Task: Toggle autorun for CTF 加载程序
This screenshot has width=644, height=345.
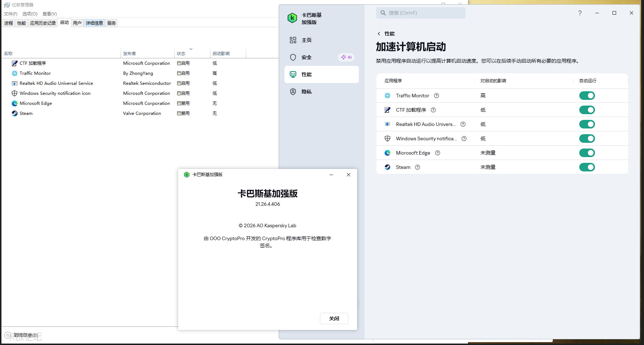Action: point(587,110)
